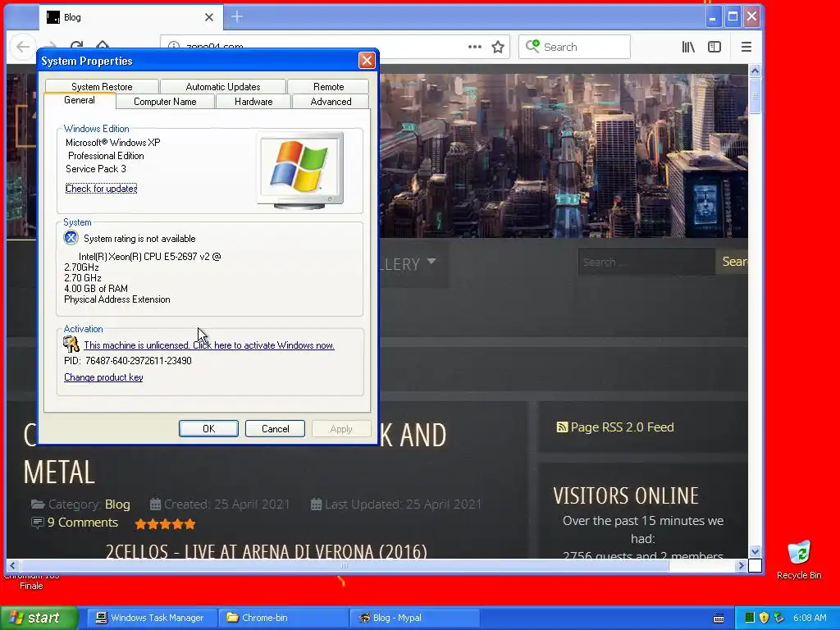Click the 2CELLOS Live at Arena heading
Image resolution: width=840 pixels, height=630 pixels.
coord(267,551)
